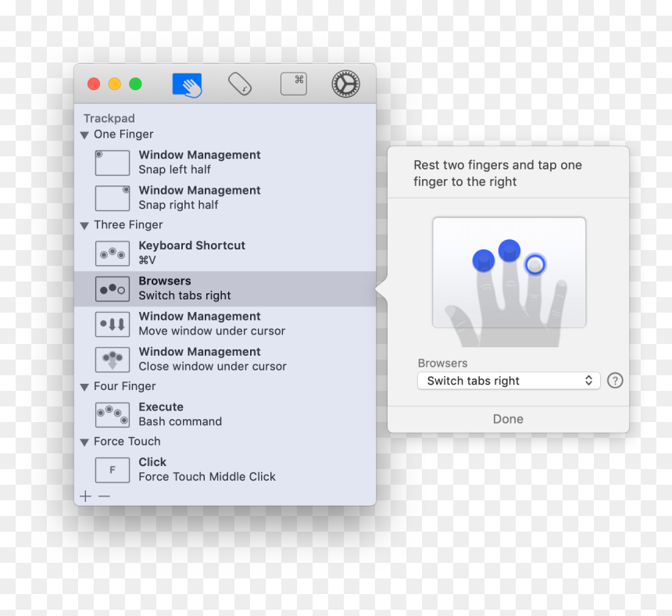Screen dimensions: 672x616
Task: Close the window with the red button
Action: (x=94, y=84)
